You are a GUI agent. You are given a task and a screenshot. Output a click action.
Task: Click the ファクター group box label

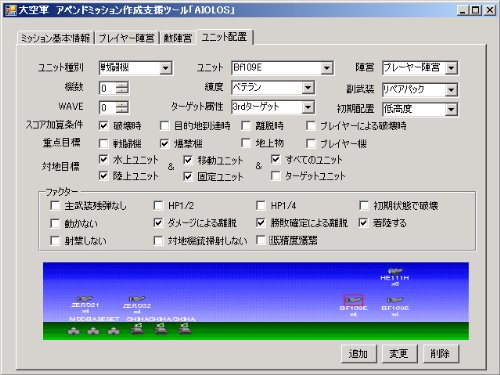(x=62, y=192)
